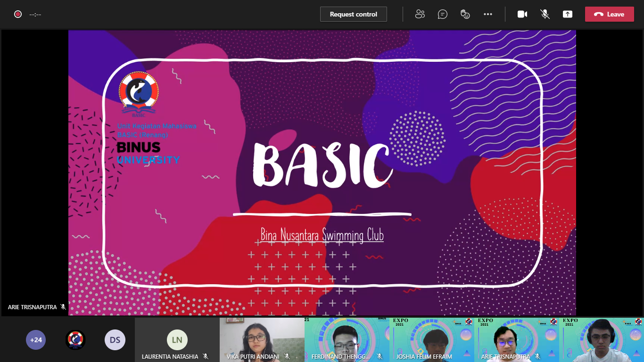Click the recording indicator in the top bar

18,14
